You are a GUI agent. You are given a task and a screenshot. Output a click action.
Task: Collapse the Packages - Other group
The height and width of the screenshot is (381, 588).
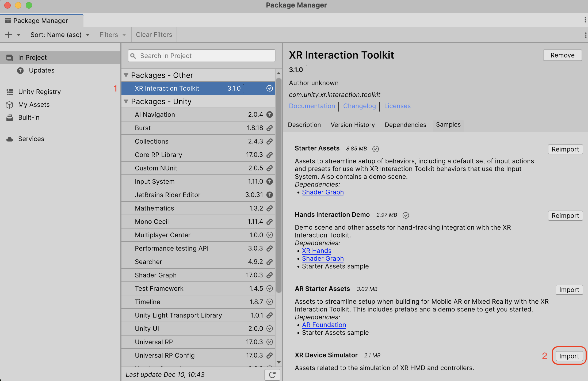[x=126, y=75]
